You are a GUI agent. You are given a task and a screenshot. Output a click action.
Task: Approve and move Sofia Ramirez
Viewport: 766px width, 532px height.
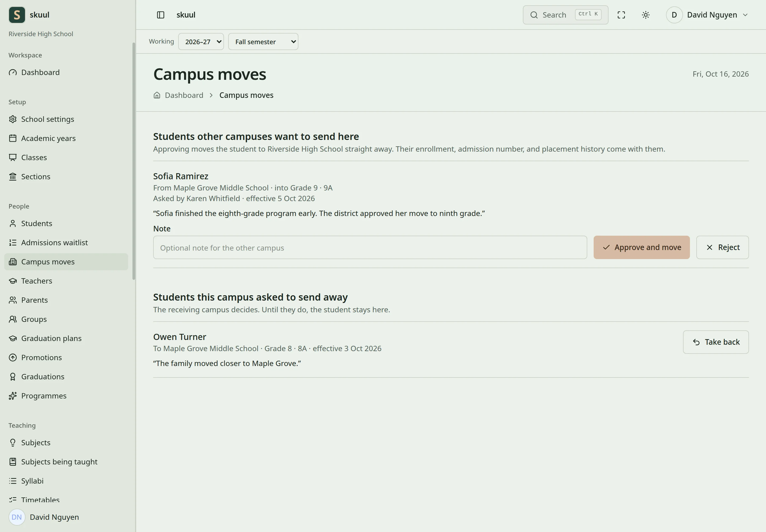(641, 247)
